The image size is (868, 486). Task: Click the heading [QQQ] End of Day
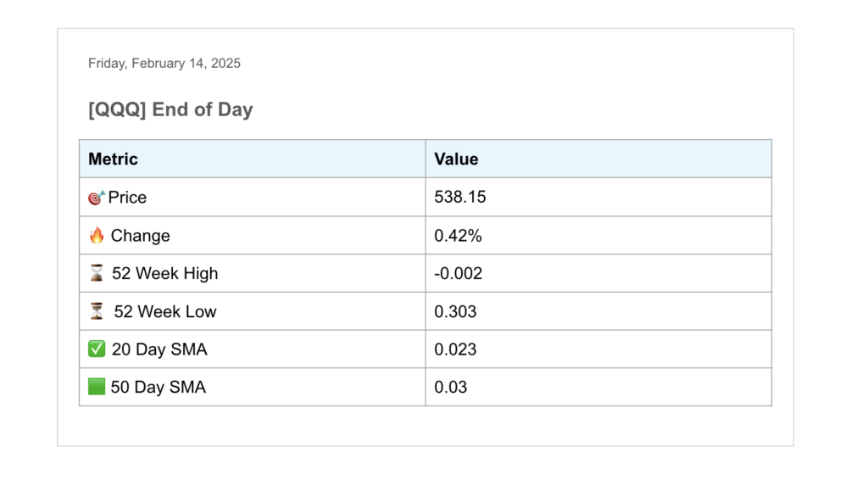coord(170,109)
